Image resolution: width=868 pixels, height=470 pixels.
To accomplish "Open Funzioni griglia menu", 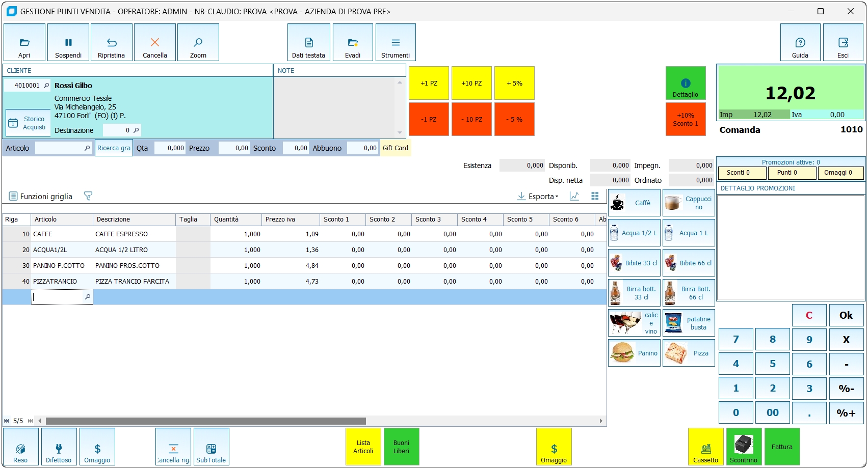I will click(x=41, y=196).
